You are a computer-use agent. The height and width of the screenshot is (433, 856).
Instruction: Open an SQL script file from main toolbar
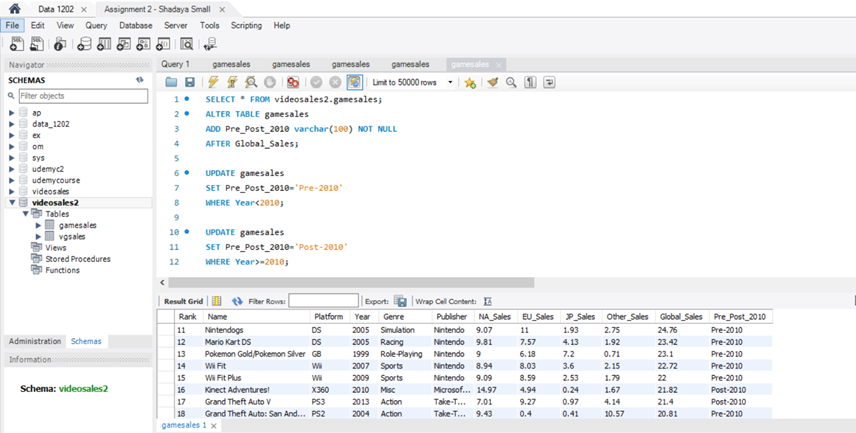(x=37, y=44)
